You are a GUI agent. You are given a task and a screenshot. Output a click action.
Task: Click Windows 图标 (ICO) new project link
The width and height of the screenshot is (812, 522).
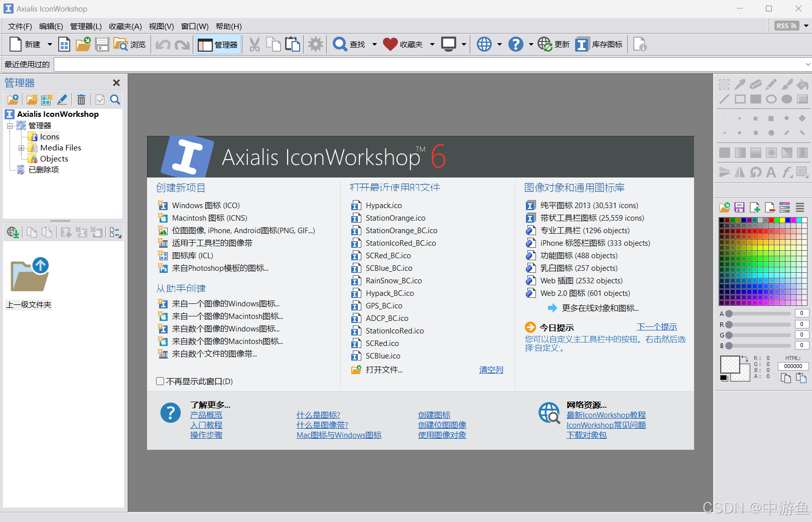pyautogui.click(x=206, y=205)
